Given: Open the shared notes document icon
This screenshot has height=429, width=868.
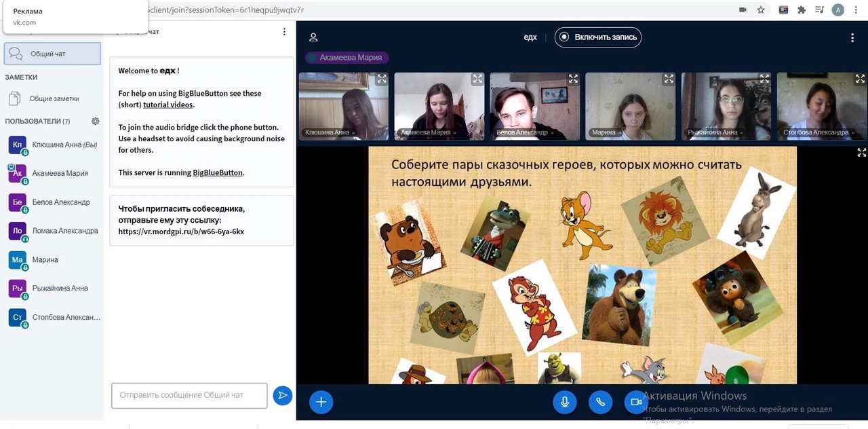Looking at the screenshot, I should [x=14, y=98].
